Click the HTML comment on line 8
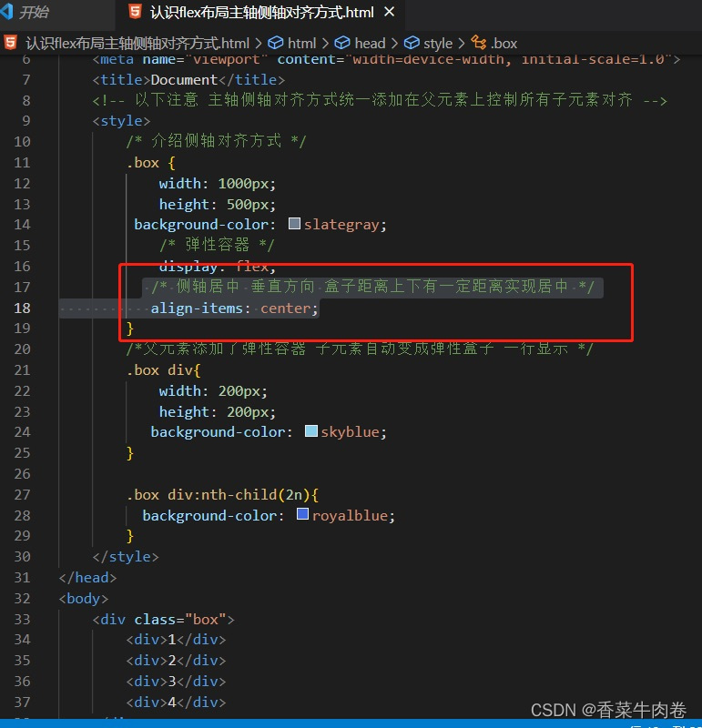The width and height of the screenshot is (702, 728). click(x=380, y=100)
